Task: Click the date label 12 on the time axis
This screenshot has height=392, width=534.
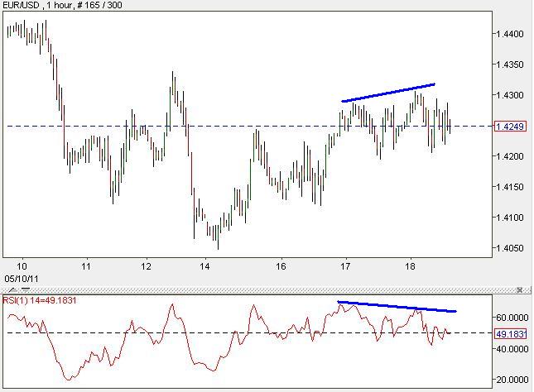Action: pyautogui.click(x=146, y=266)
